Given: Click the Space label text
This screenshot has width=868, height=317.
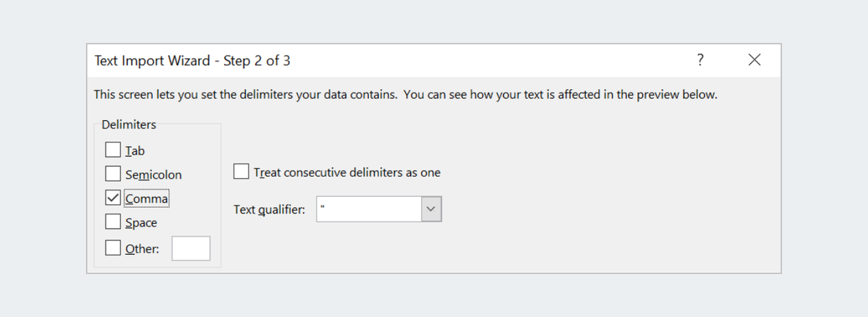Looking at the screenshot, I should tap(142, 223).
